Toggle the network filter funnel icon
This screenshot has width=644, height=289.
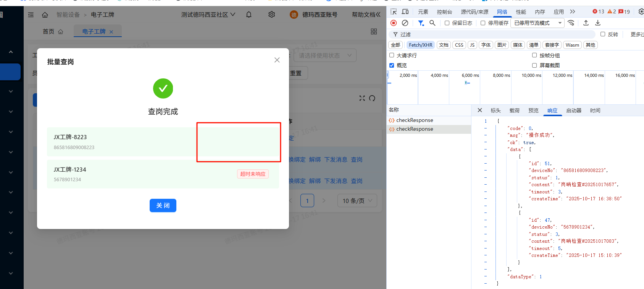click(421, 23)
